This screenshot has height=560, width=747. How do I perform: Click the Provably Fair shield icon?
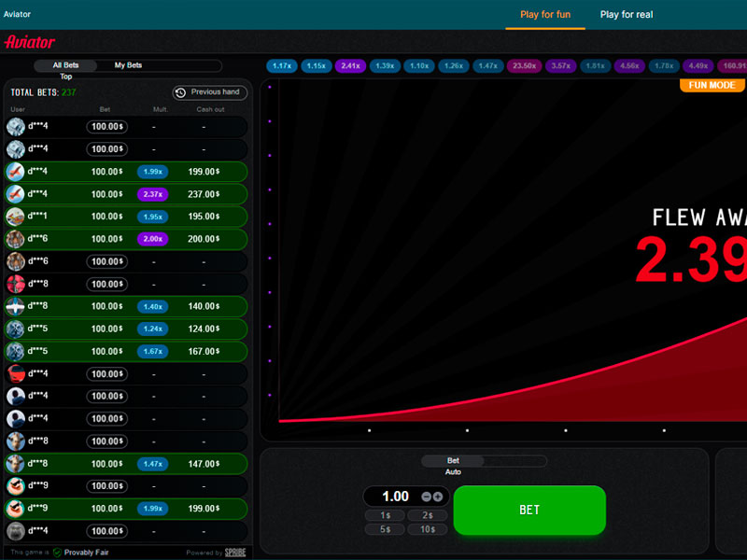[57, 553]
